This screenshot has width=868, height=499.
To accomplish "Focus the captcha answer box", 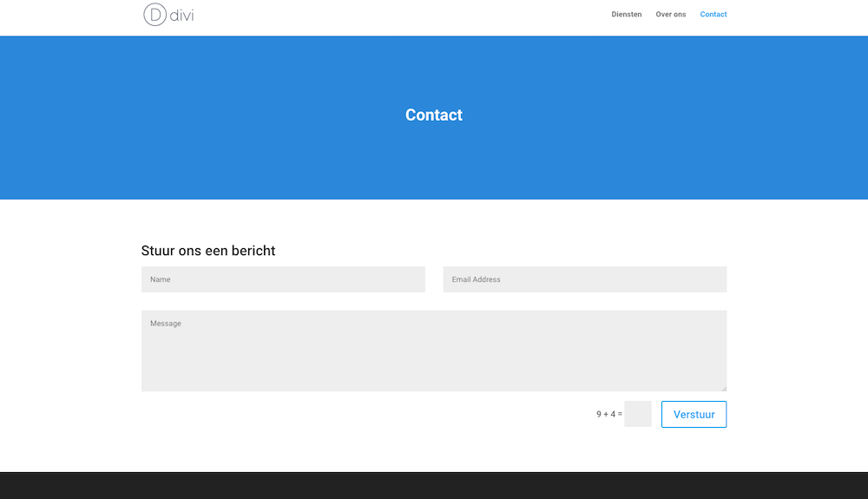I will click(638, 414).
